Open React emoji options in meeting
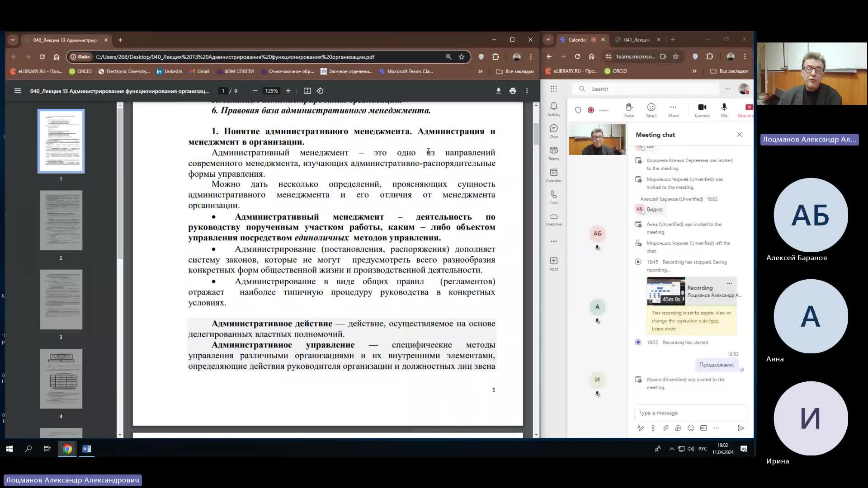This screenshot has height=488, width=868. (651, 110)
